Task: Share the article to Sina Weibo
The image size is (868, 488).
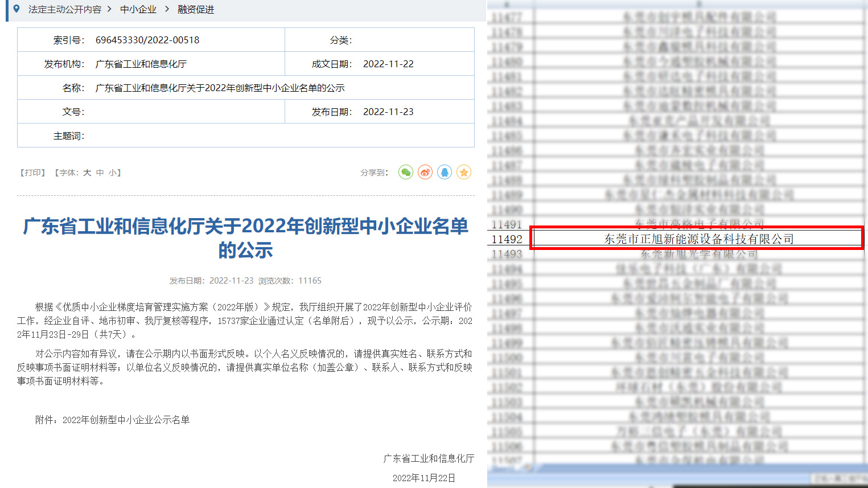Action: [425, 173]
